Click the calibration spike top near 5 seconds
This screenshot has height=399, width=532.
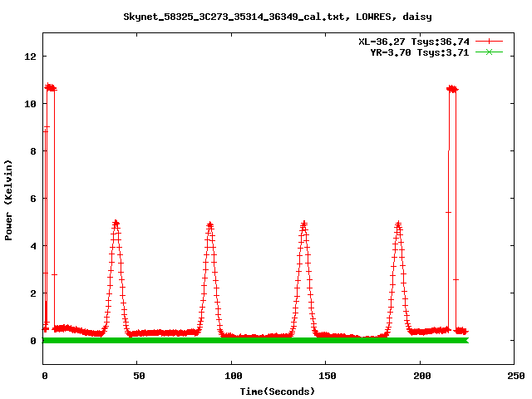[x=50, y=87]
